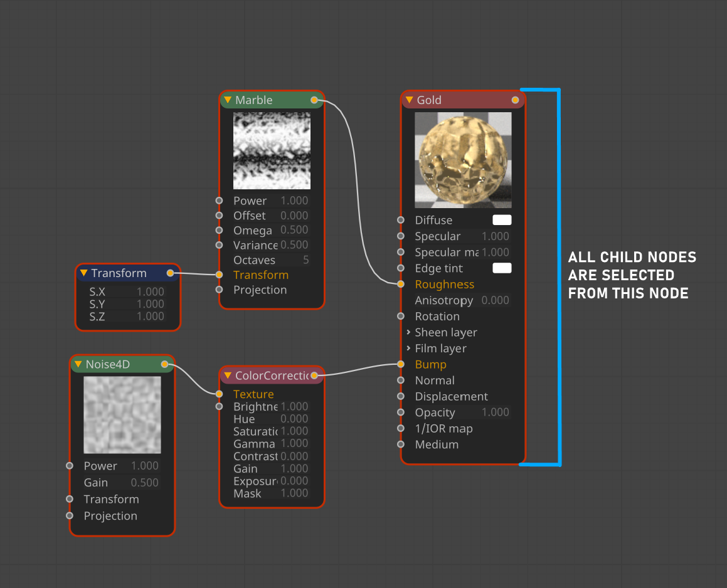This screenshot has width=727, height=588.
Task: Click the Gold Opacity value field
Action: (x=495, y=412)
